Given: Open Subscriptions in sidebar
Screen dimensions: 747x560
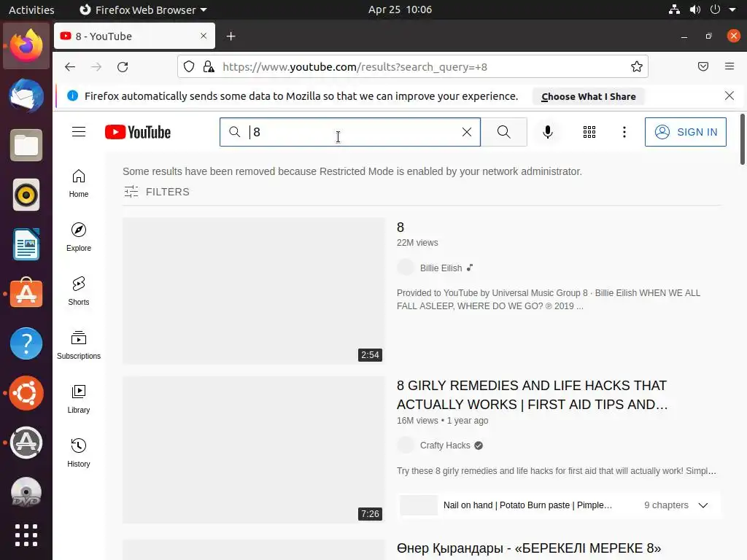Looking at the screenshot, I should coord(79,345).
